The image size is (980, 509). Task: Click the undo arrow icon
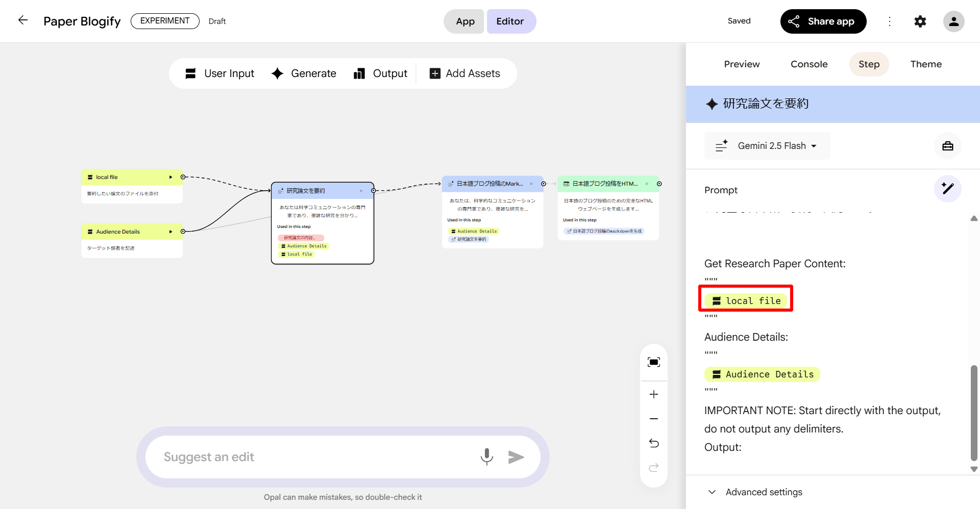coord(653,443)
